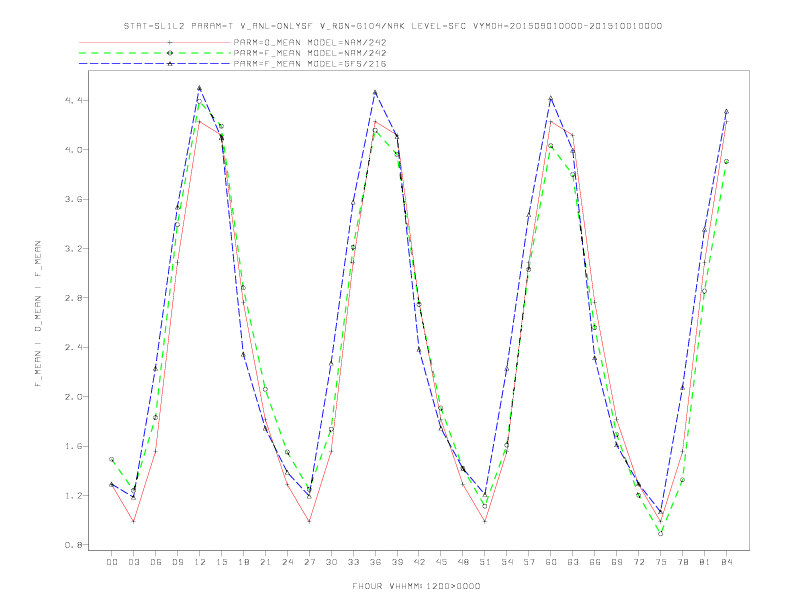This screenshot has height=612, width=792.
Task: Click the x-axis title FHOUR VHHMM
Action: [x=416, y=586]
